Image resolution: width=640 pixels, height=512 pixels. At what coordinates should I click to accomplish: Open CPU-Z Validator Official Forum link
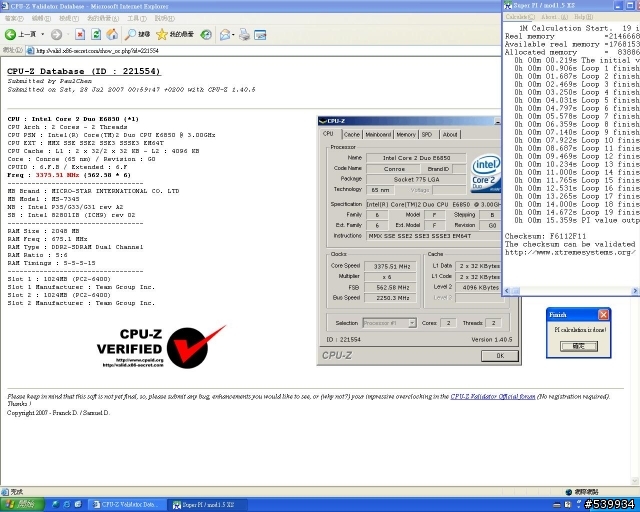pyautogui.click(x=493, y=396)
